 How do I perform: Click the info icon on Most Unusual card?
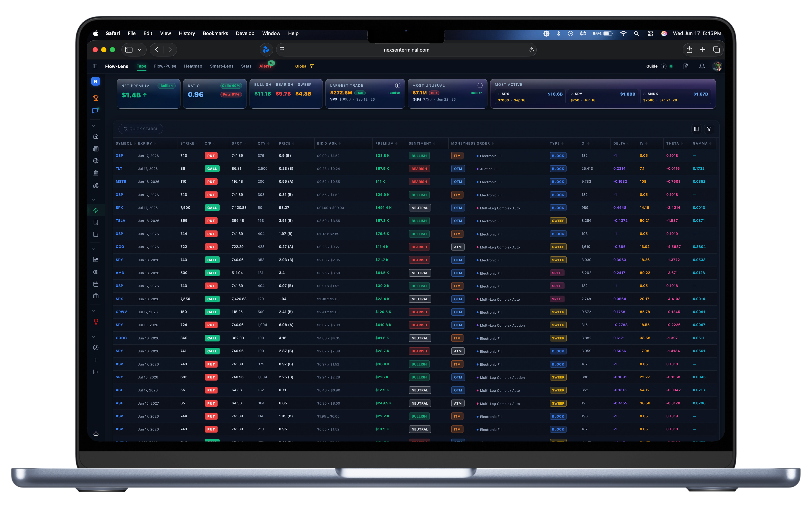[x=480, y=85]
